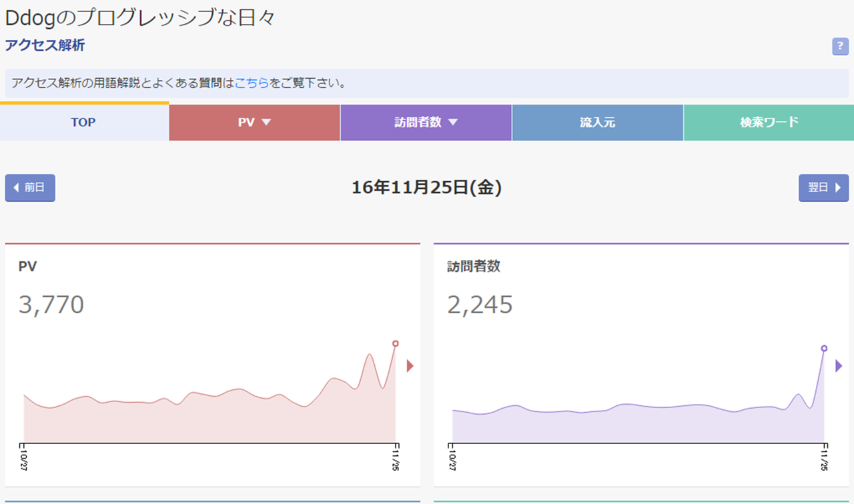Screen dimensions: 854x504
Task: Click the purple arrow icon beside the visitors chart
Action: coord(839,365)
